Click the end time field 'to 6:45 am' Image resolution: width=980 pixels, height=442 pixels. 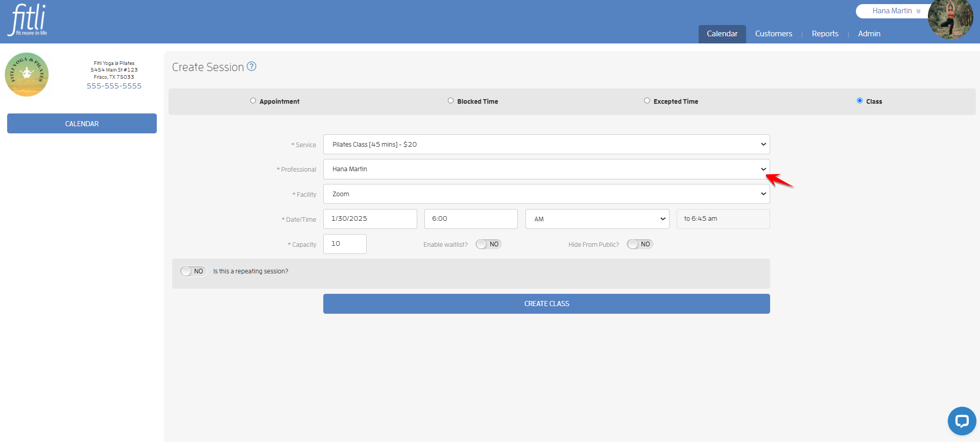[723, 219]
